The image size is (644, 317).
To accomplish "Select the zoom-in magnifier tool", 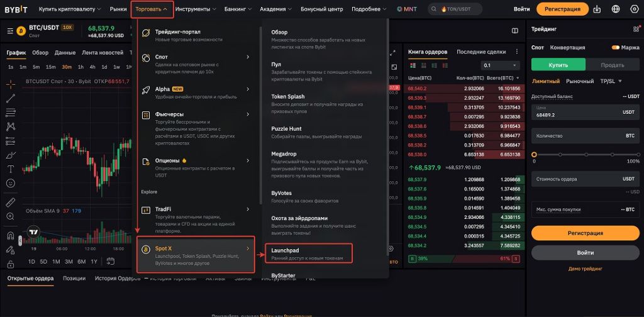I will [11, 216].
